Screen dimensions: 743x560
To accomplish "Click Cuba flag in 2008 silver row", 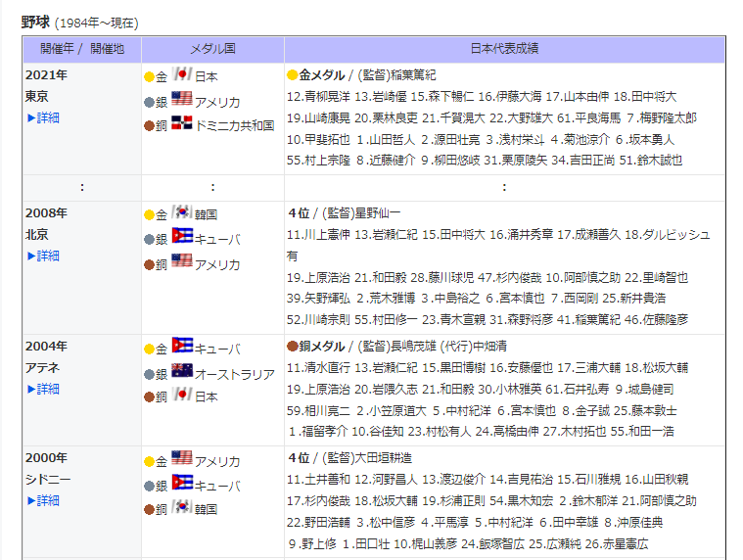I will (182, 236).
